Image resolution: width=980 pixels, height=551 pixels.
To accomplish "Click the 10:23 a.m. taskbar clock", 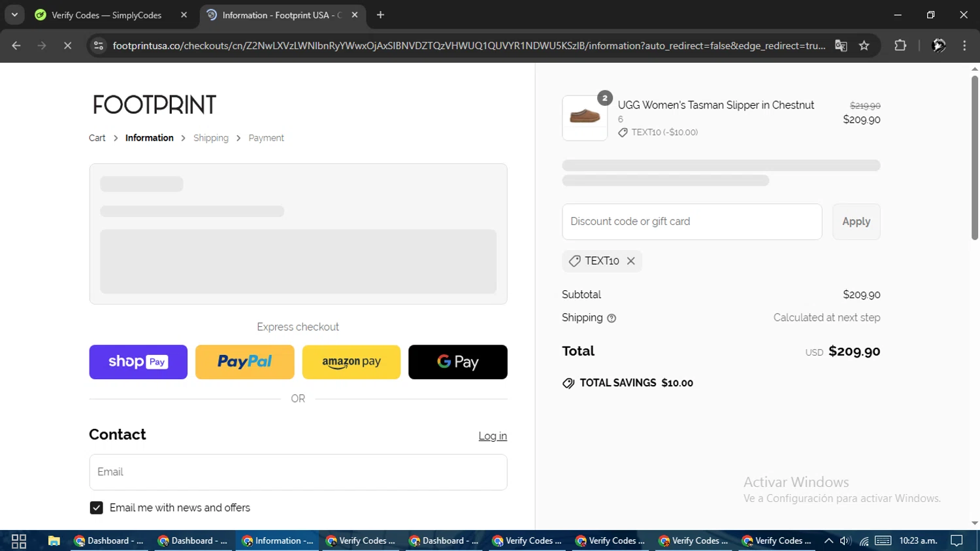I will click(918, 541).
